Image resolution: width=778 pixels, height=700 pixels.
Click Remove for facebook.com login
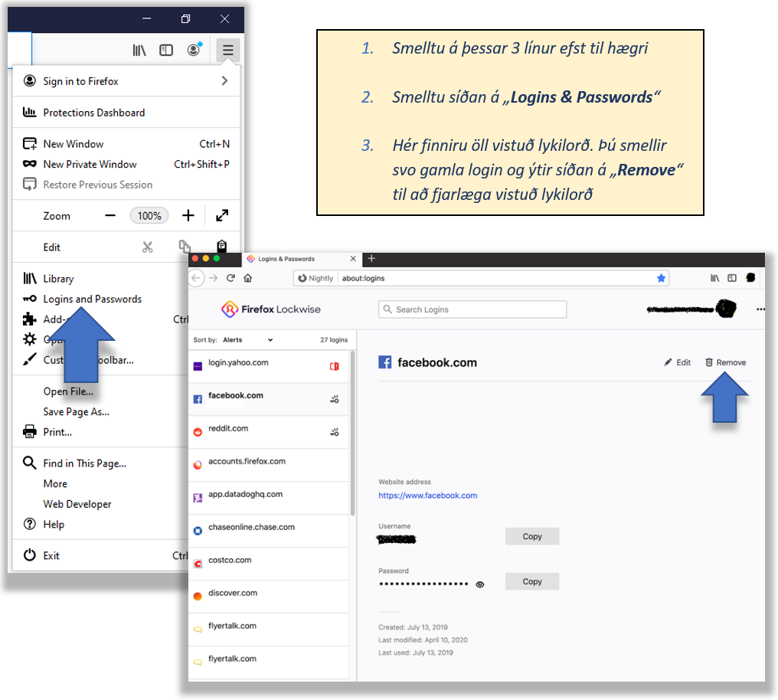click(x=725, y=362)
